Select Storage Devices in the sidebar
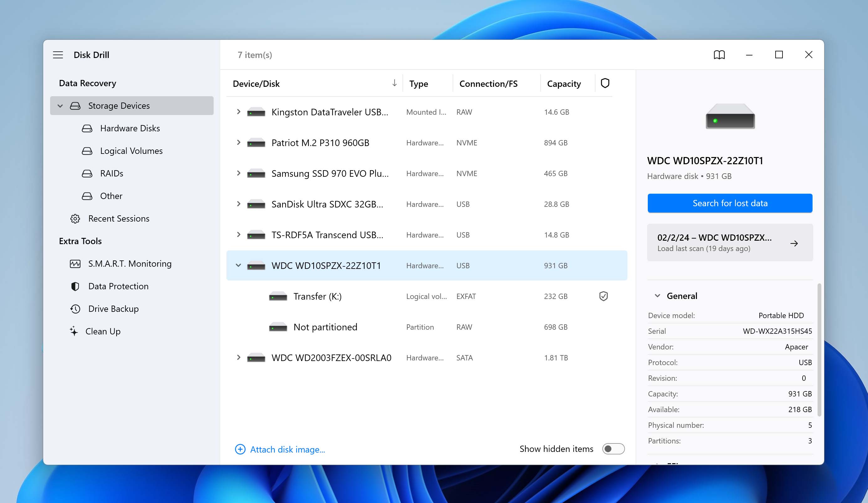This screenshot has height=503, width=868. [119, 105]
